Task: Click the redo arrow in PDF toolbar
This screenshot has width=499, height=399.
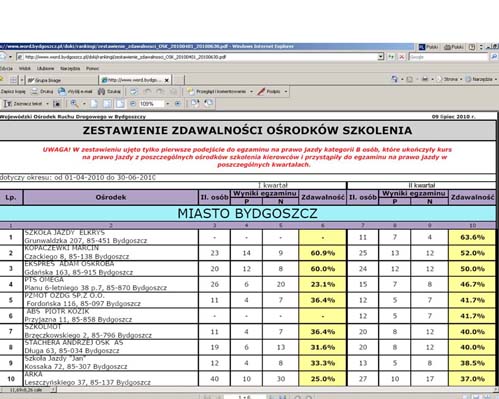Action: point(160,91)
